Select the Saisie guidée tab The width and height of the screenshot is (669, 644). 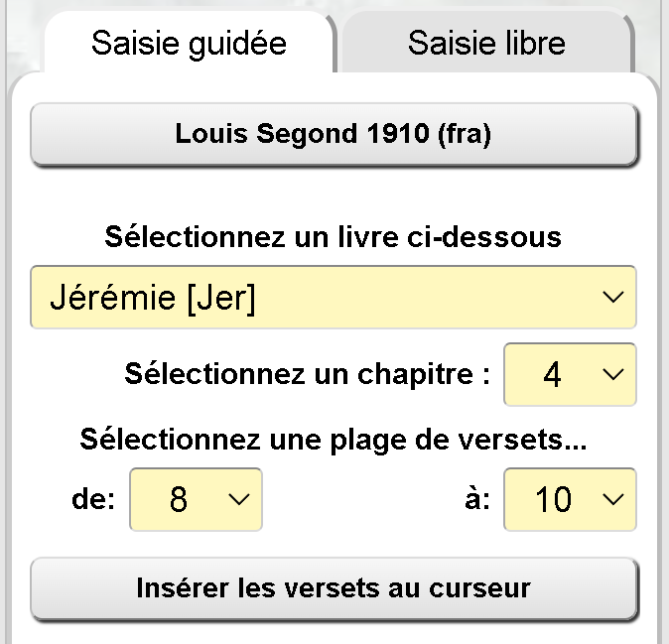click(189, 44)
